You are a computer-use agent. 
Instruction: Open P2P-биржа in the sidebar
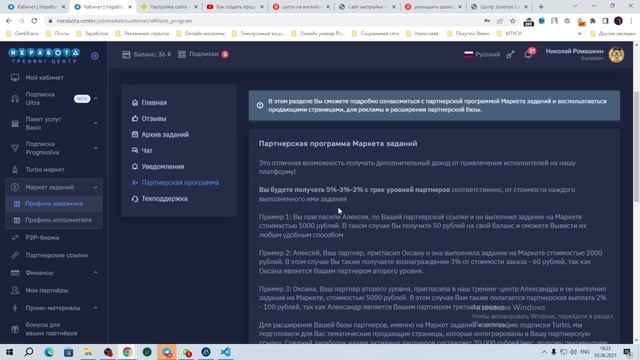pos(42,238)
